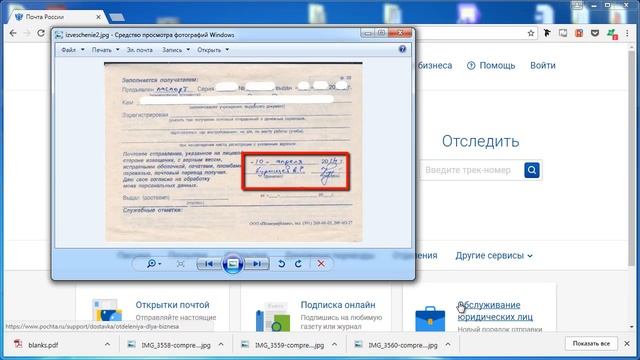This screenshot has width=640, height=360.
Task: Expand options for IMG_3560 download
Action: tap(448, 344)
